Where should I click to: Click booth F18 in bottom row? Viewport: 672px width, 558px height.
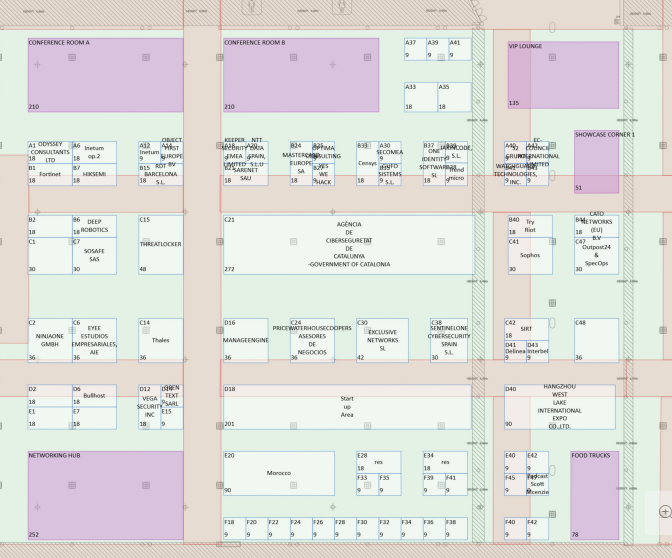tap(234, 528)
